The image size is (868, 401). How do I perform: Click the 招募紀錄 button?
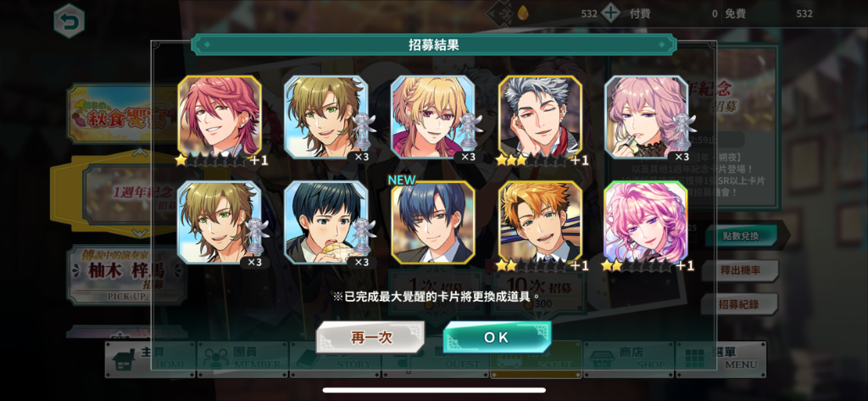click(x=741, y=304)
